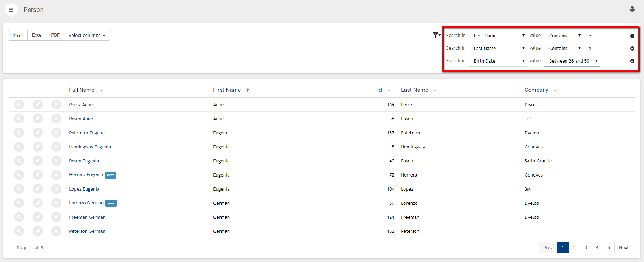Delete the Lopez Eugenia row
This screenshot has height=262, width=644.
tap(56, 189)
